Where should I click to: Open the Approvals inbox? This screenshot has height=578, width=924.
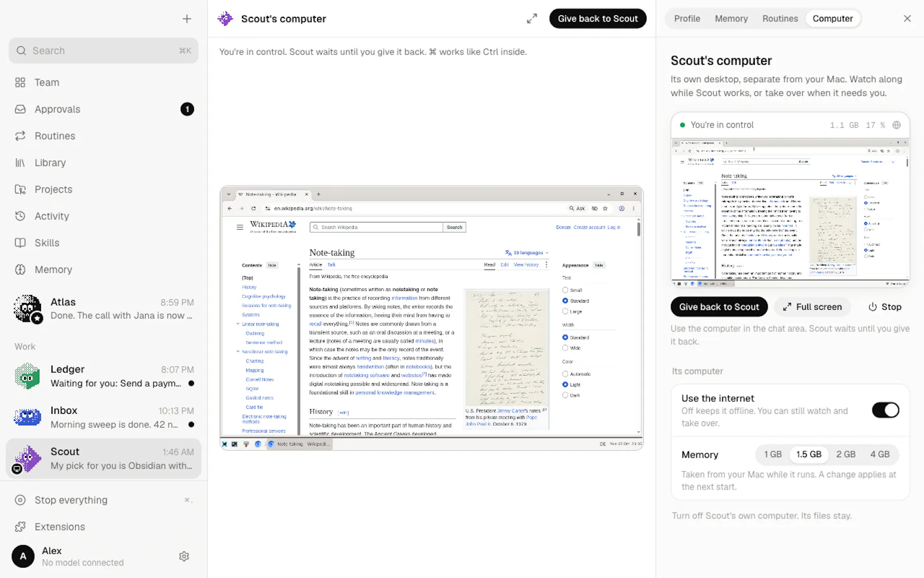pyautogui.click(x=103, y=109)
